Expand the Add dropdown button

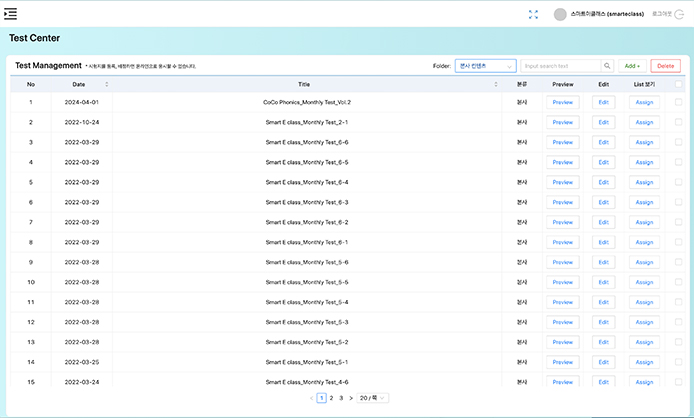(x=632, y=66)
